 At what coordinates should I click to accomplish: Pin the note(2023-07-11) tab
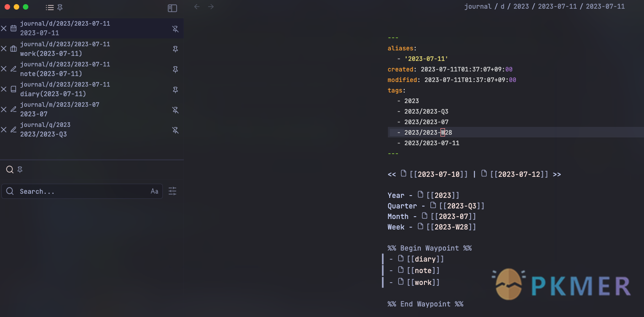[x=175, y=69]
